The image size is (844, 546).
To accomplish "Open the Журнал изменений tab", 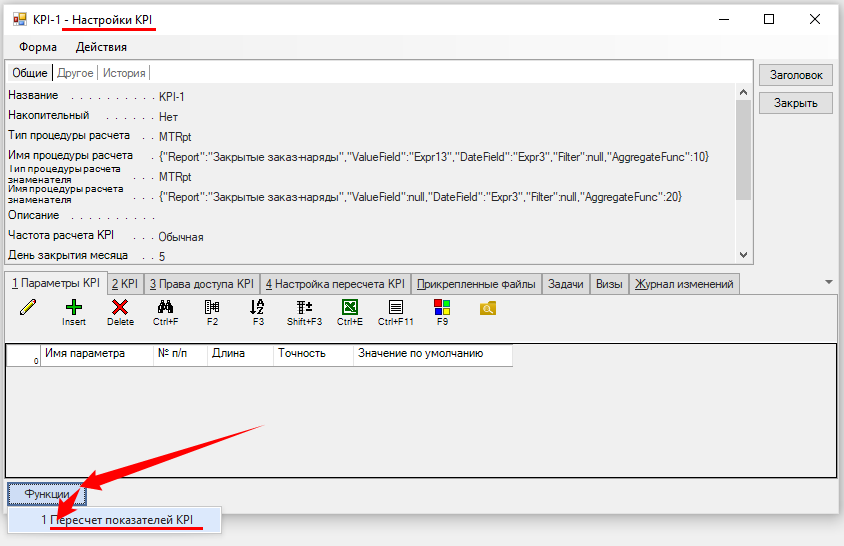I will click(x=685, y=284).
